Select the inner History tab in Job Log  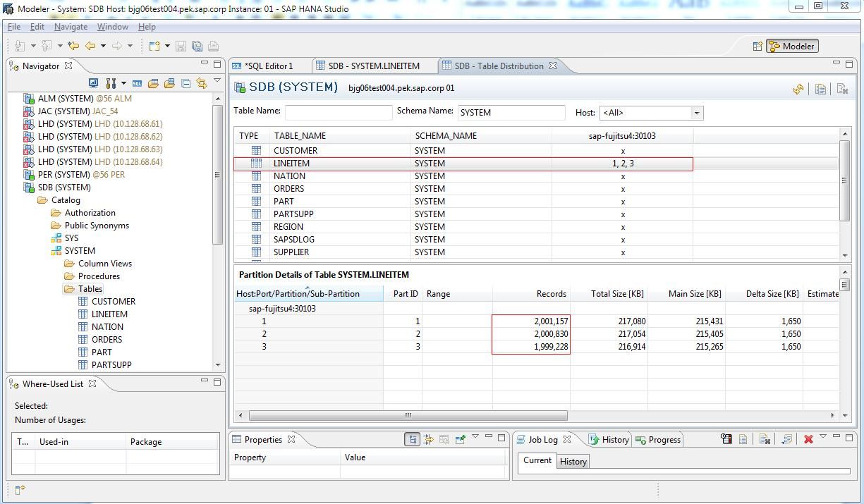[x=573, y=461]
